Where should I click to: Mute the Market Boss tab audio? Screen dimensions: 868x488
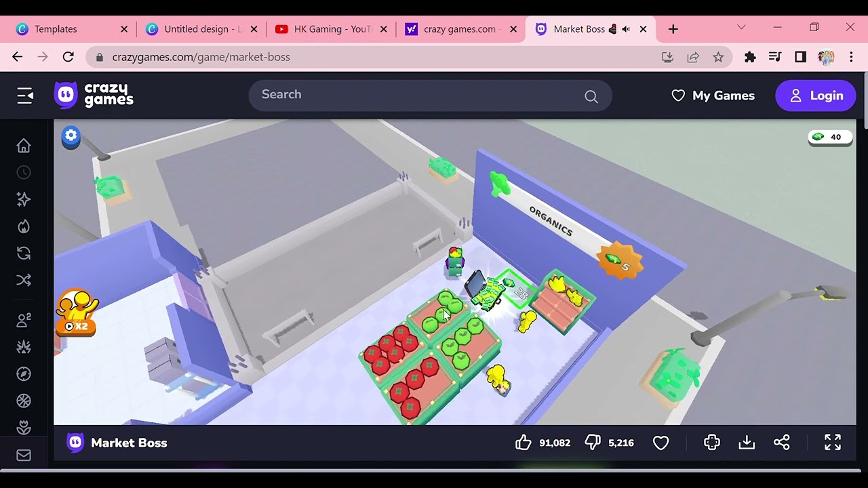point(626,29)
